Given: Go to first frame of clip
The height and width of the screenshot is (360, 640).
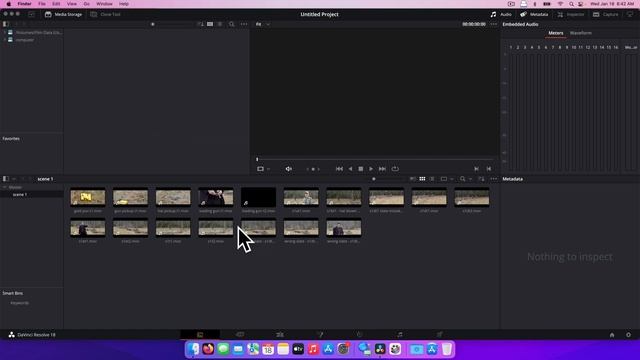Looking at the screenshot, I should pyautogui.click(x=339, y=169).
